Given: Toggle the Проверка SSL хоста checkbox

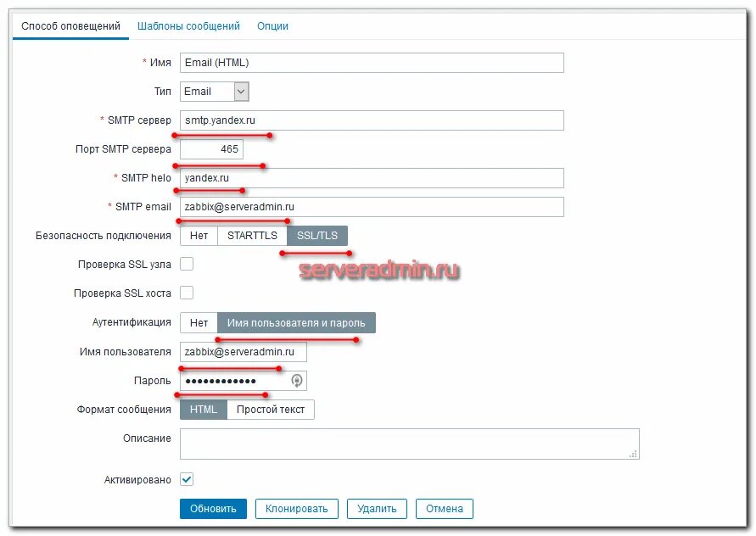Looking at the screenshot, I should pos(187,293).
